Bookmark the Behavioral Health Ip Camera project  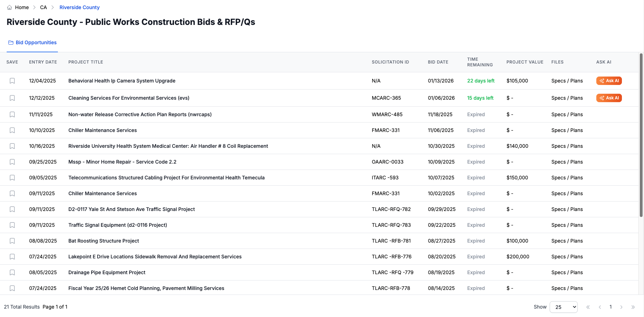click(x=12, y=81)
